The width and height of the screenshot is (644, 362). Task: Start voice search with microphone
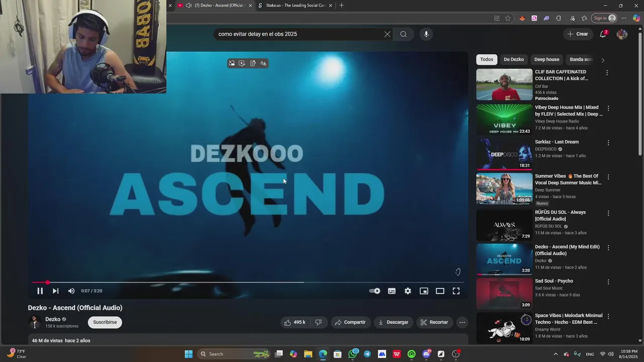pyautogui.click(x=426, y=34)
